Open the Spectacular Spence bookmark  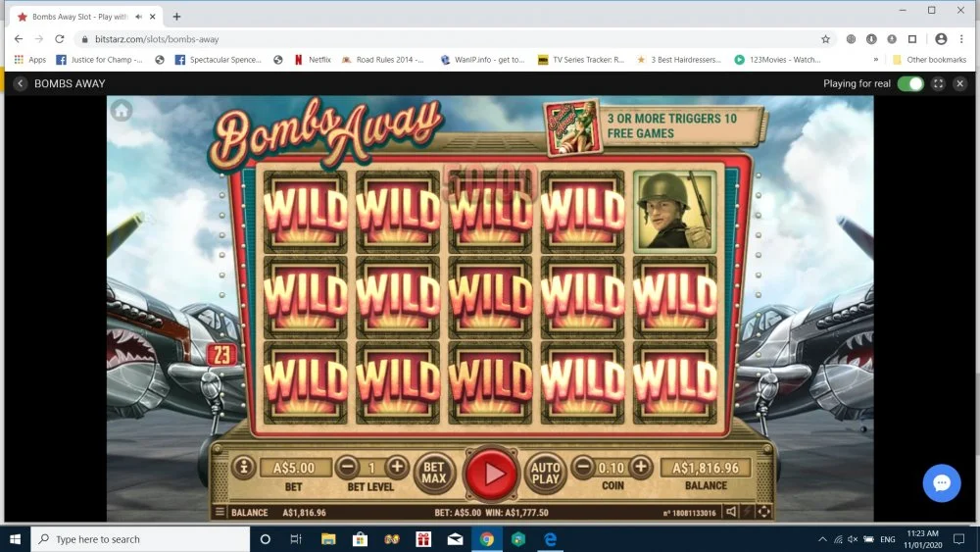[x=219, y=60]
